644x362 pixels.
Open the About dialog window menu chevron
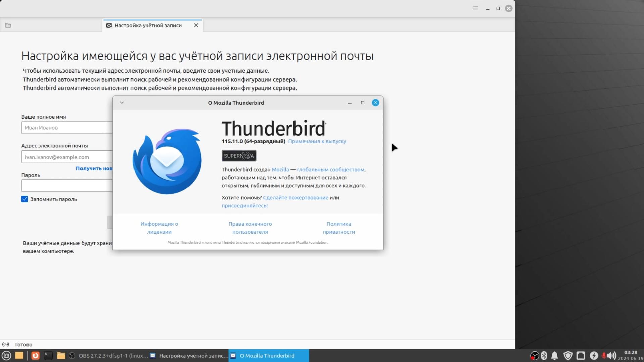point(122,103)
